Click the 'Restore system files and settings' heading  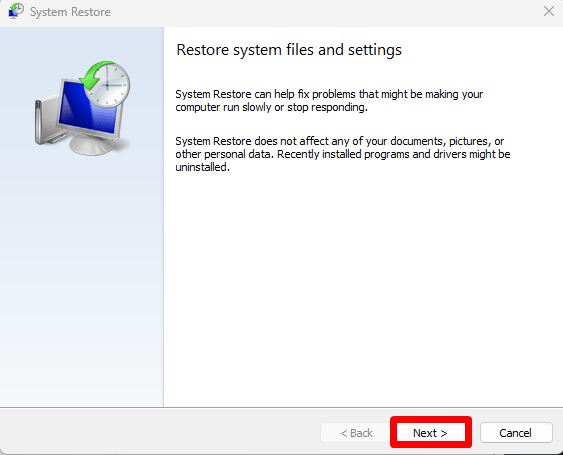coord(289,50)
